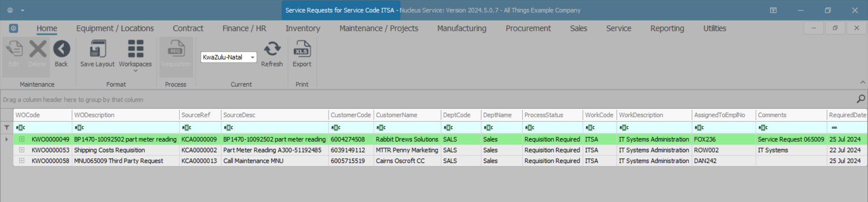
Task: Expand row KWO0000058 details
Action: click(22, 161)
